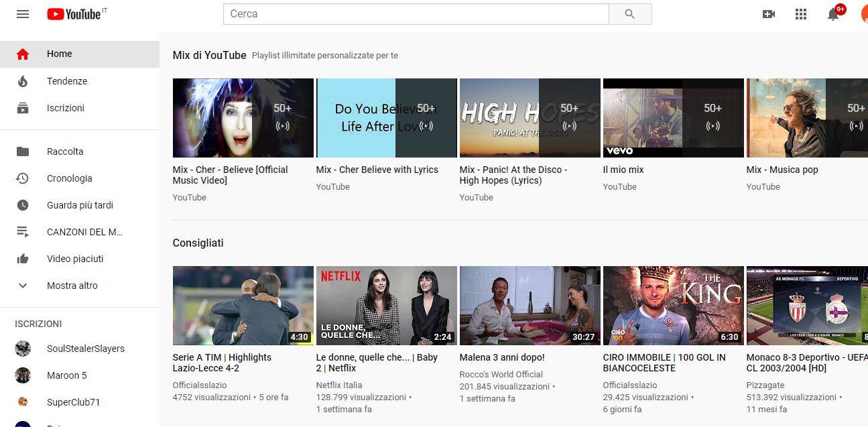Open the YouTube apps grid icon
This screenshot has width=868, height=427.
click(x=800, y=13)
